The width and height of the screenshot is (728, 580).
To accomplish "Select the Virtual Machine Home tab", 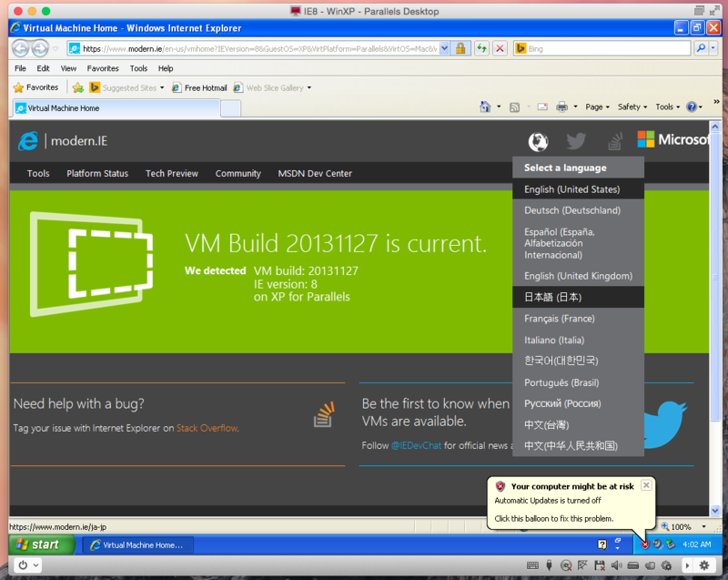I will tap(116, 108).
